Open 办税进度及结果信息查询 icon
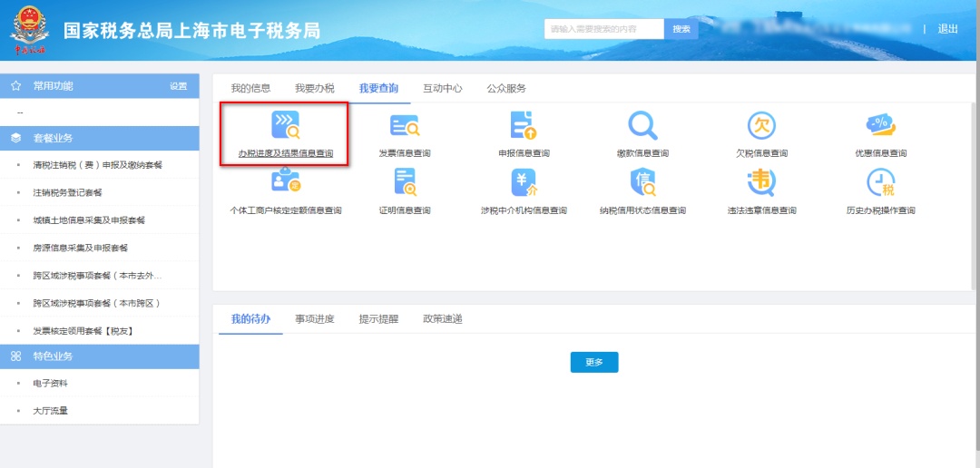 285,124
